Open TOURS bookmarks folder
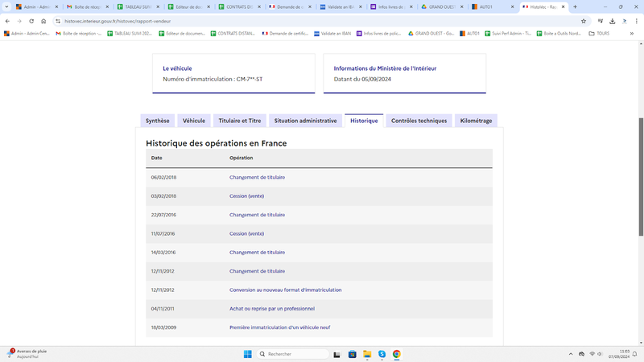644x362 pixels. click(x=599, y=34)
